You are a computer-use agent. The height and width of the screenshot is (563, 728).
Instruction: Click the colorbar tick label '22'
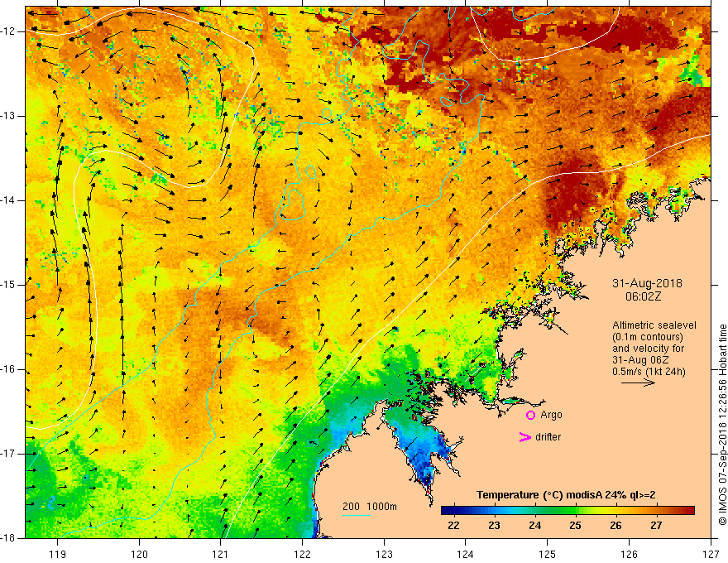(453, 526)
